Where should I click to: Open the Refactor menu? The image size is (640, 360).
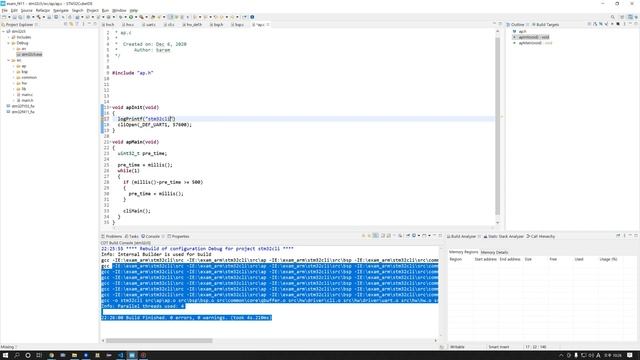[42, 10]
